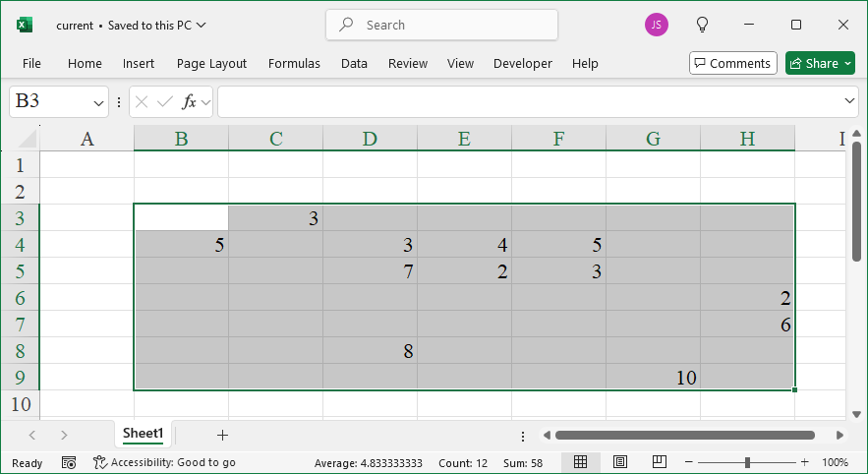This screenshot has width=868, height=474.
Task: Add a new sheet with plus icon
Action: coord(222,436)
